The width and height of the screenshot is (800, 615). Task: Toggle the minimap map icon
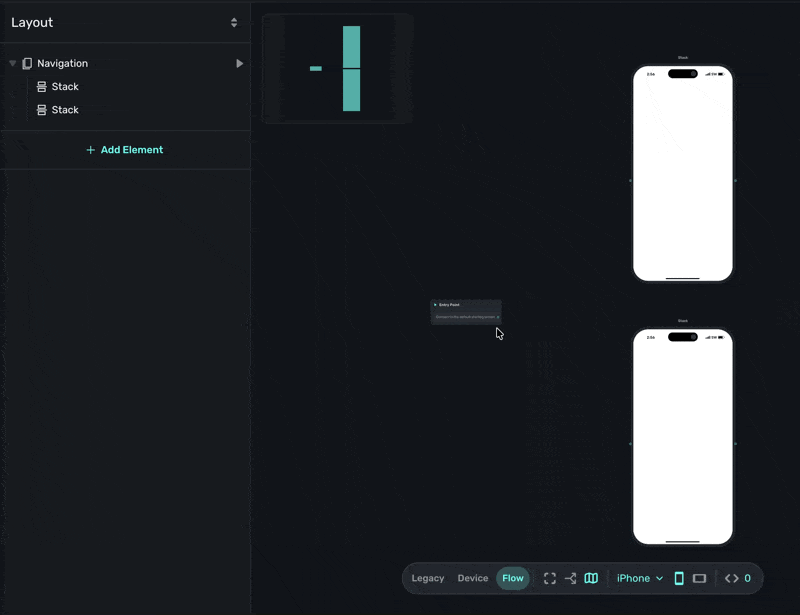tap(591, 578)
